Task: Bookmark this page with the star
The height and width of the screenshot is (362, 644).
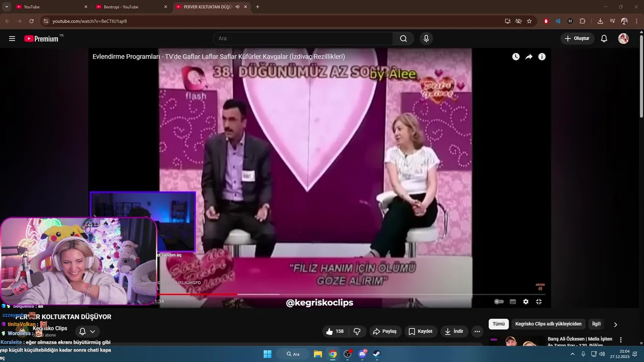Action: point(529,21)
